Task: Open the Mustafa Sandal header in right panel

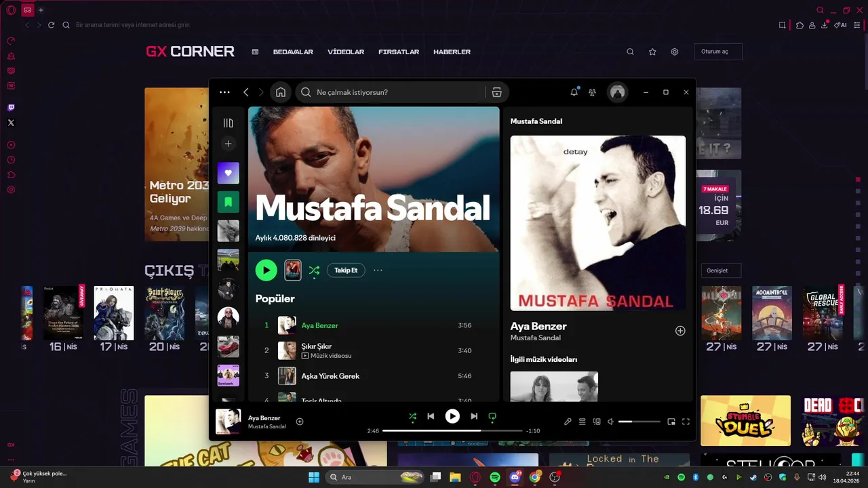Action: point(536,121)
